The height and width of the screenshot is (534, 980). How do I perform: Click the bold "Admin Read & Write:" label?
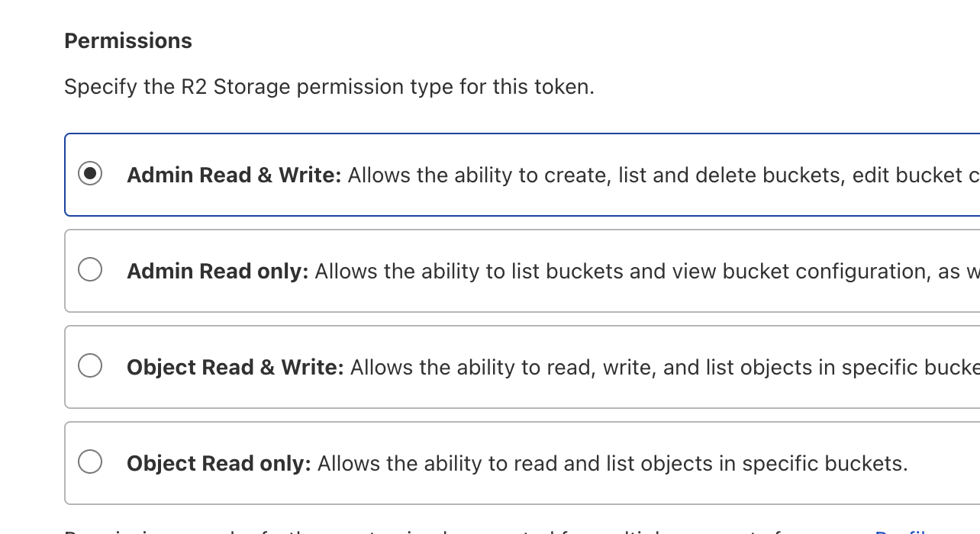tap(234, 175)
